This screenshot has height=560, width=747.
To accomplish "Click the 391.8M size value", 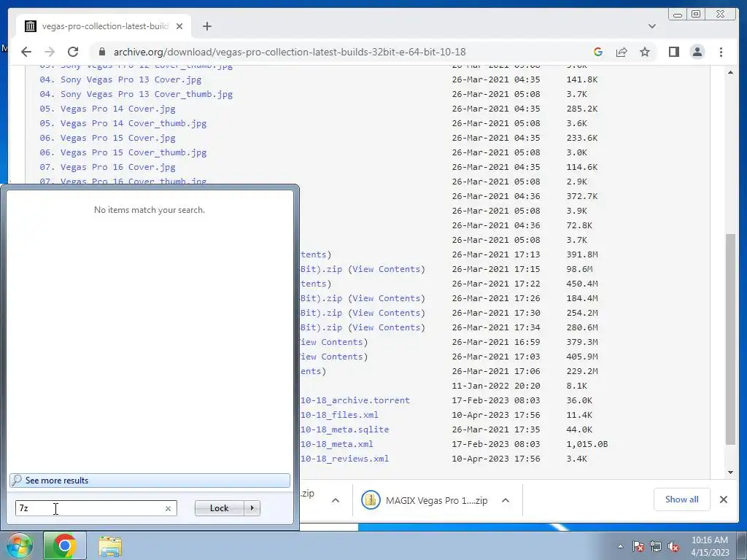I will tap(581, 254).
